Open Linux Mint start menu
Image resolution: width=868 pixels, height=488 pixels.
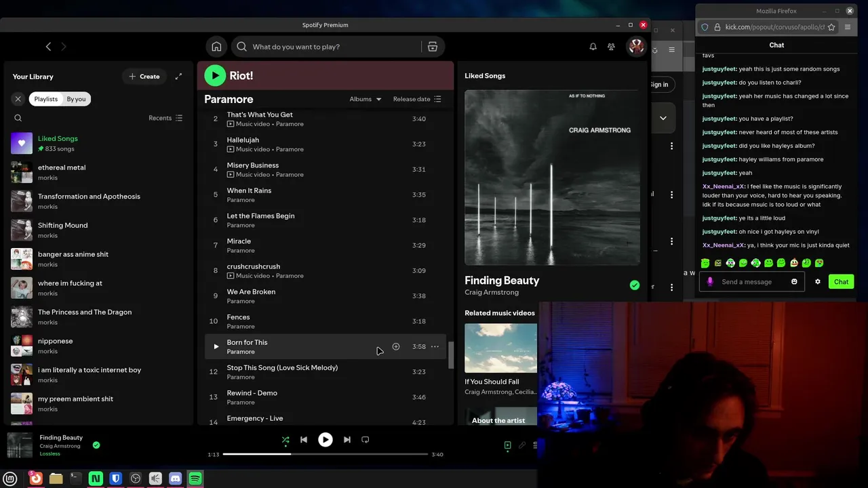[10, 479]
